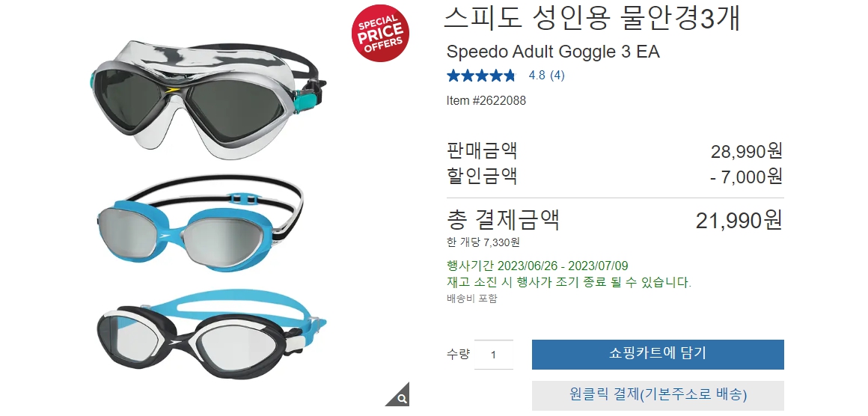Click the black and white clear-lens goggle
Image resolution: width=868 pixels, height=416 pixels.
tap(210, 334)
